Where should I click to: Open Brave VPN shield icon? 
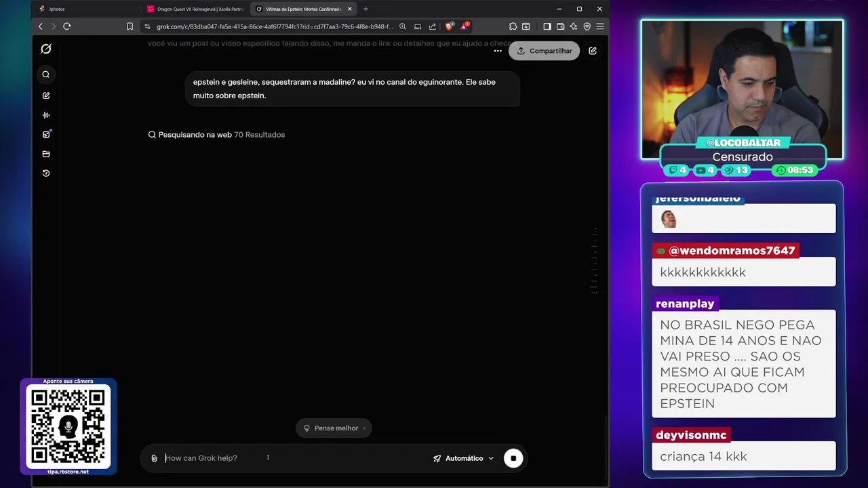[x=587, y=26]
